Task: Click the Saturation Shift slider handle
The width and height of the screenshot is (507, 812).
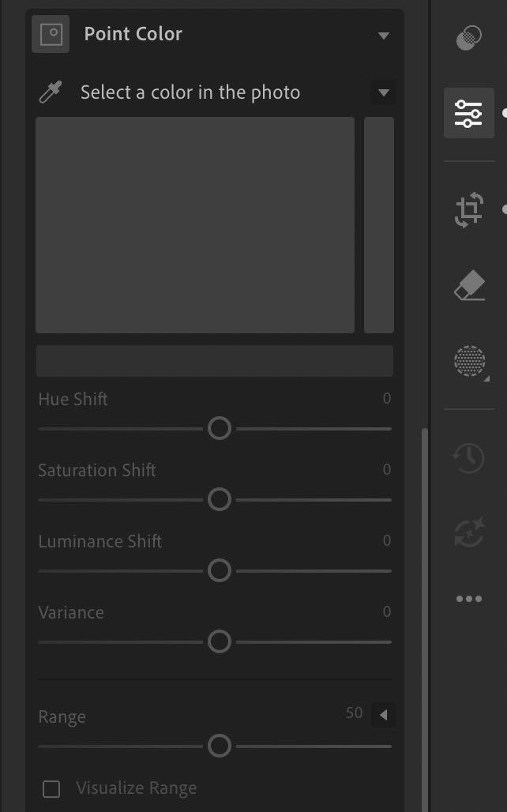Action: (220, 500)
